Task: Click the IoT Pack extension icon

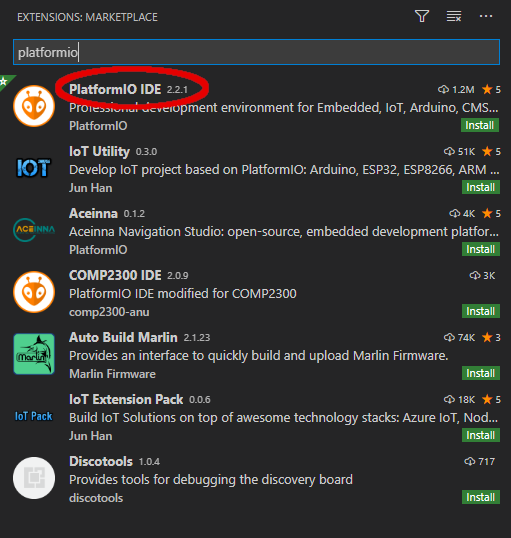Action: click(34, 416)
